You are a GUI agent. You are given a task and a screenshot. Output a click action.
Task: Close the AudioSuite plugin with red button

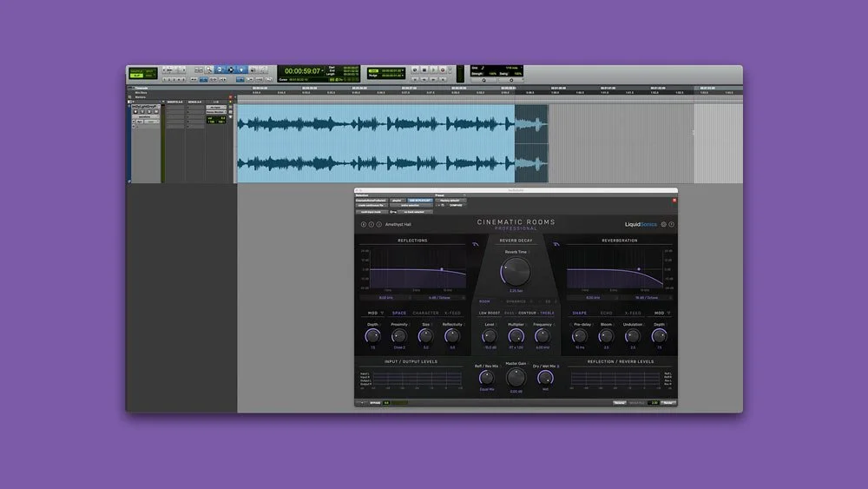[674, 201]
